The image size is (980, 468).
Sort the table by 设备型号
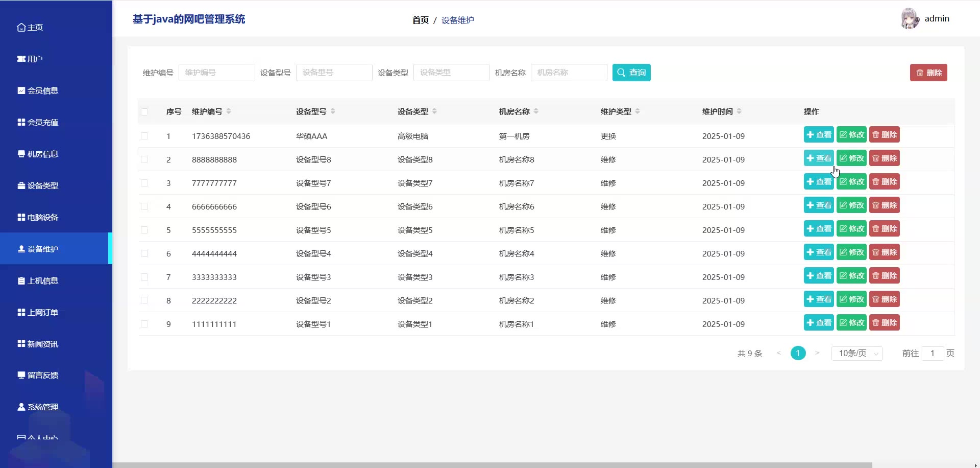click(333, 111)
